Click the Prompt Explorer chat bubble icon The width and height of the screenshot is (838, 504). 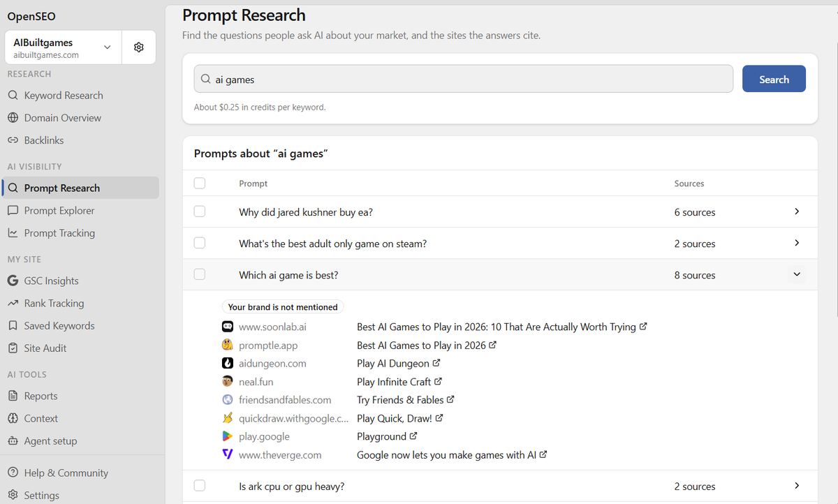(x=13, y=211)
